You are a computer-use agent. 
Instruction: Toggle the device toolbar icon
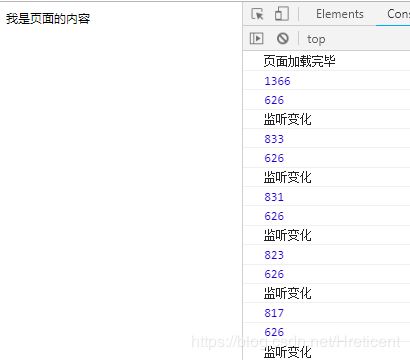click(x=282, y=14)
